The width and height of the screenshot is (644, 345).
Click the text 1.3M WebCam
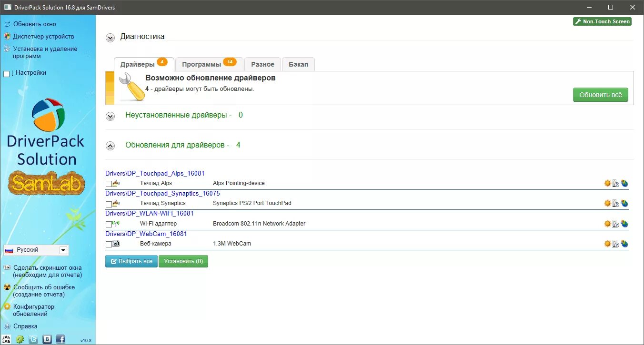(x=232, y=244)
